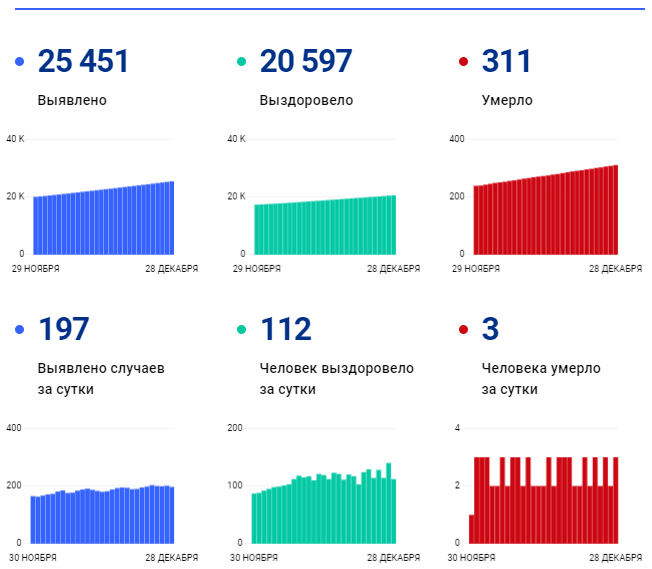Screen dimensions: 652x569
Task: Click the green dot beside 20 597
Action: pyautogui.click(x=242, y=63)
